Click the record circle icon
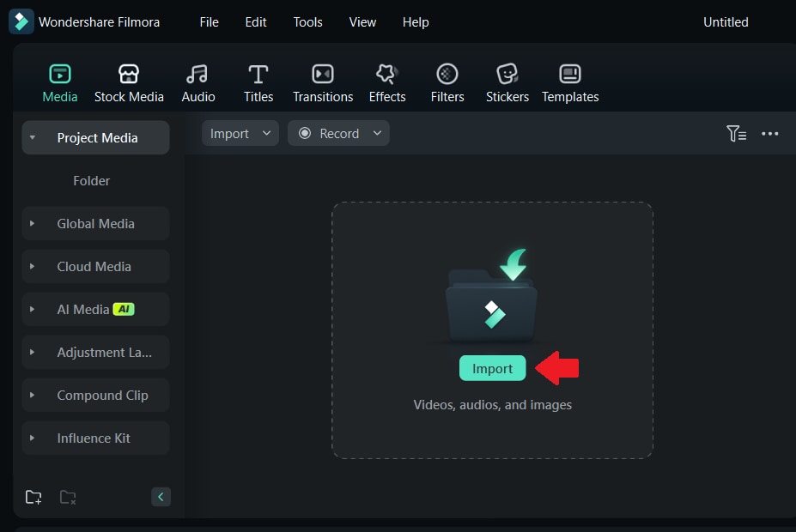This screenshot has height=532, width=796. coord(305,133)
